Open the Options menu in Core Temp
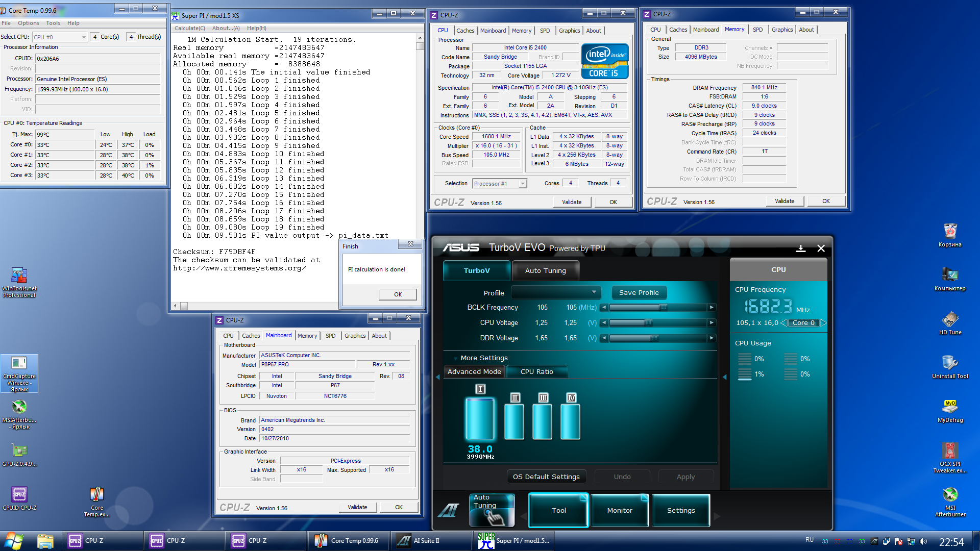This screenshot has width=980, height=551. (x=28, y=23)
